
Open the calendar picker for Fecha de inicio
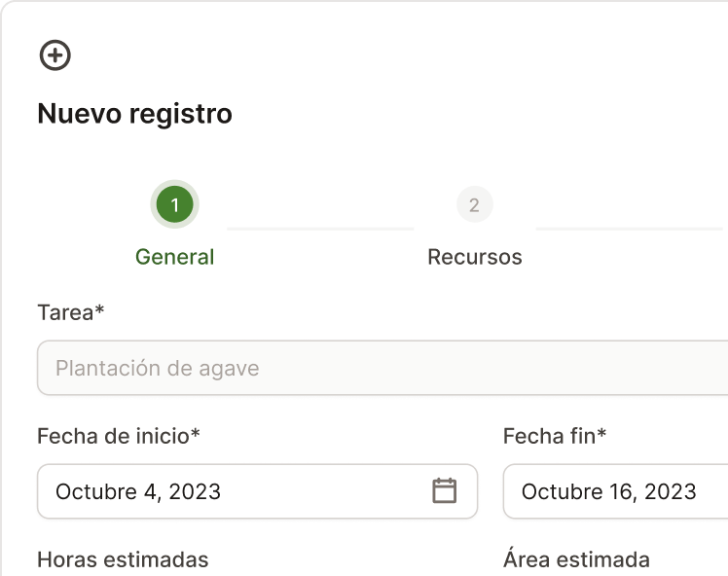444,491
